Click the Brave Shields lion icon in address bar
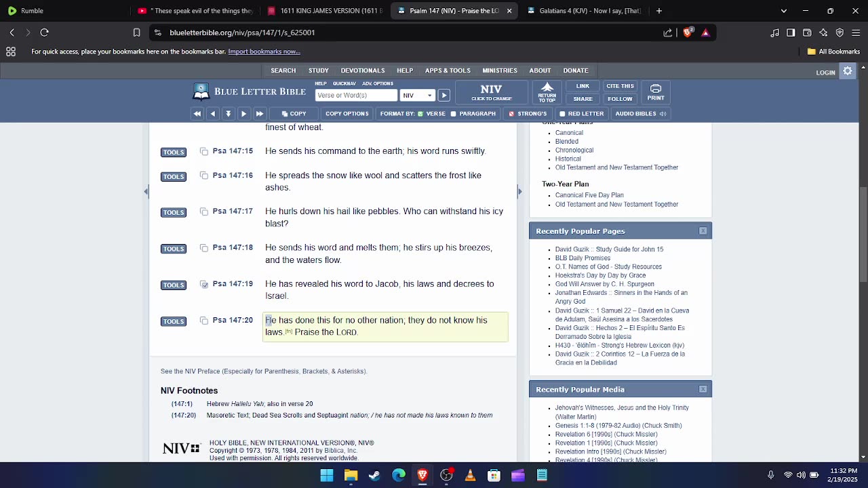The height and width of the screenshot is (488, 868). (x=688, y=33)
